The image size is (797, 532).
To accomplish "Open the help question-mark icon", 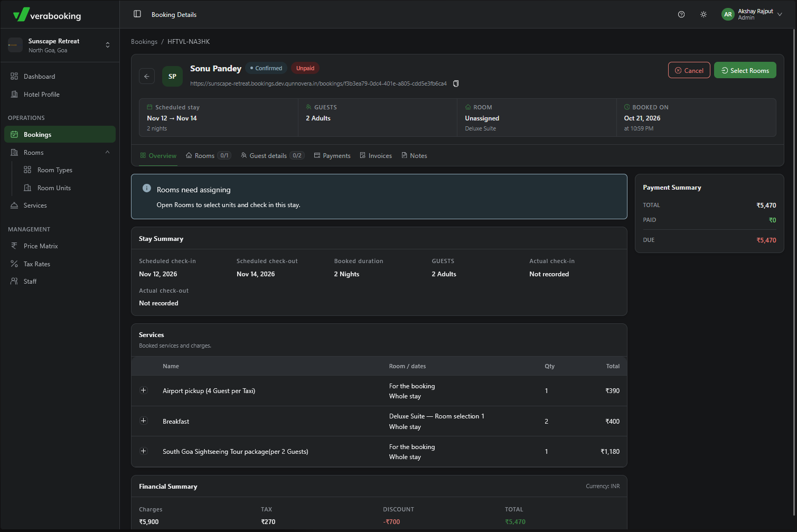I will tap(681, 14).
